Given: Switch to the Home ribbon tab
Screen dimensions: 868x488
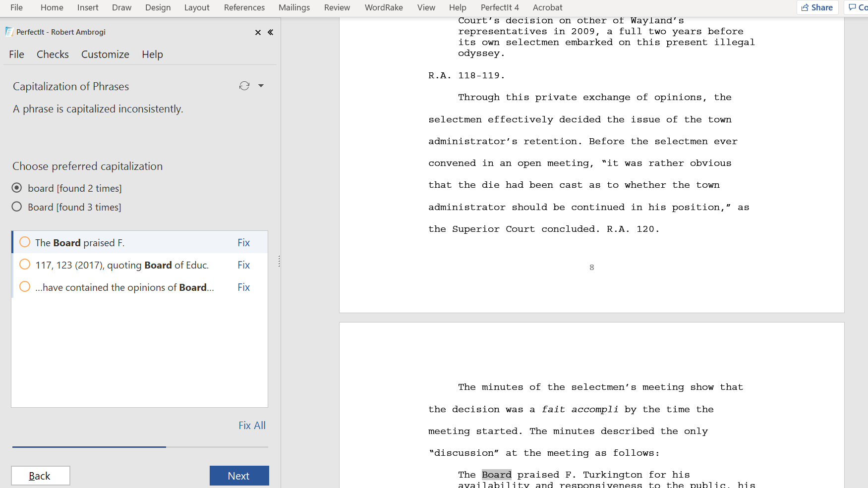Looking at the screenshot, I should click(x=52, y=7).
